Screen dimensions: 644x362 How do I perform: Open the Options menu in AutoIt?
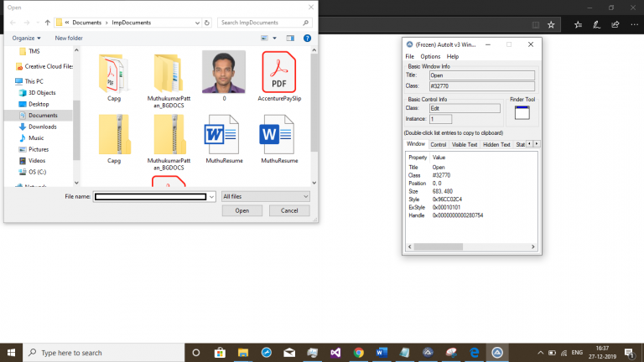click(x=430, y=57)
